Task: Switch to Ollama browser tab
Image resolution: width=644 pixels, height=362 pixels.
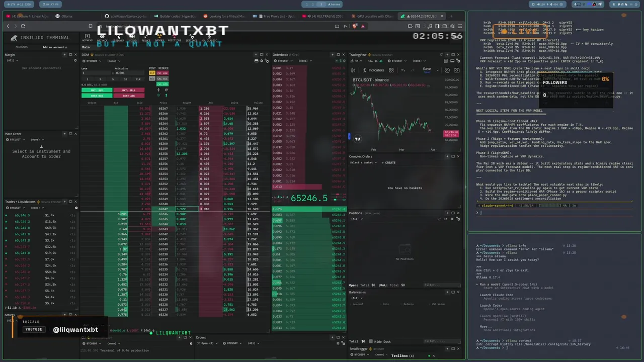Action: pos(64,16)
